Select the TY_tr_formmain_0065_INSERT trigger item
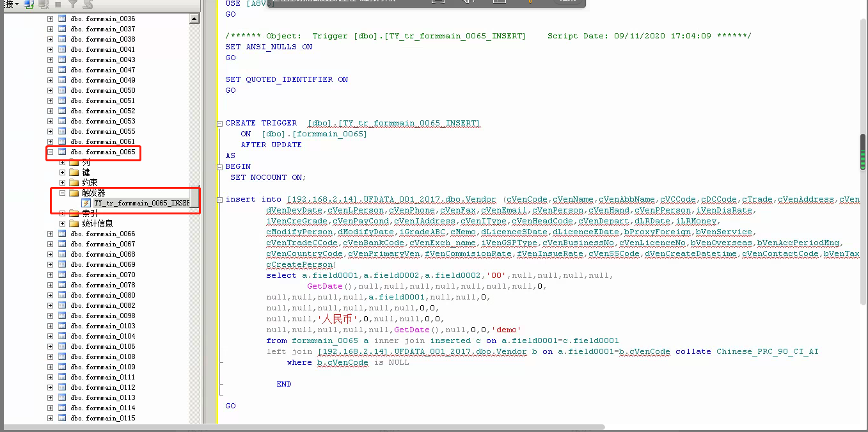The height and width of the screenshot is (432, 868). click(141, 204)
